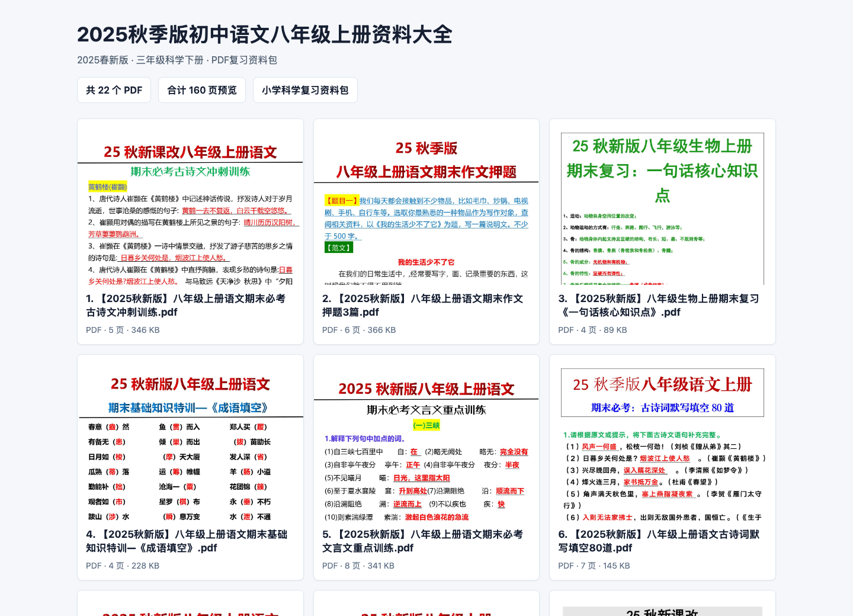Open file title '3.【2025秋新版】八年级生物上册期末复习《一句话核心知识点》.pdf'
This screenshot has height=616, width=853.
[659, 305]
